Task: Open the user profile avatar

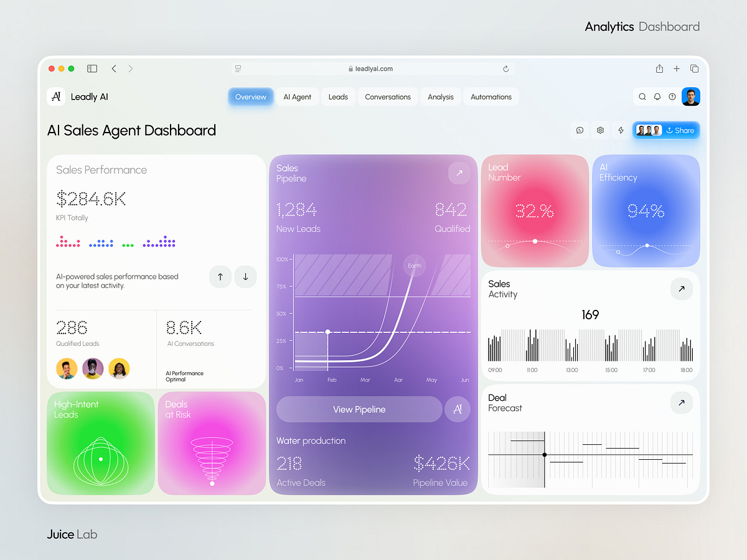Action: [x=691, y=96]
